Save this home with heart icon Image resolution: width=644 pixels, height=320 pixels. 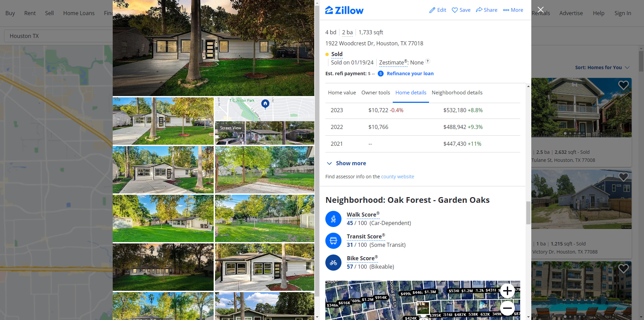coord(455,10)
